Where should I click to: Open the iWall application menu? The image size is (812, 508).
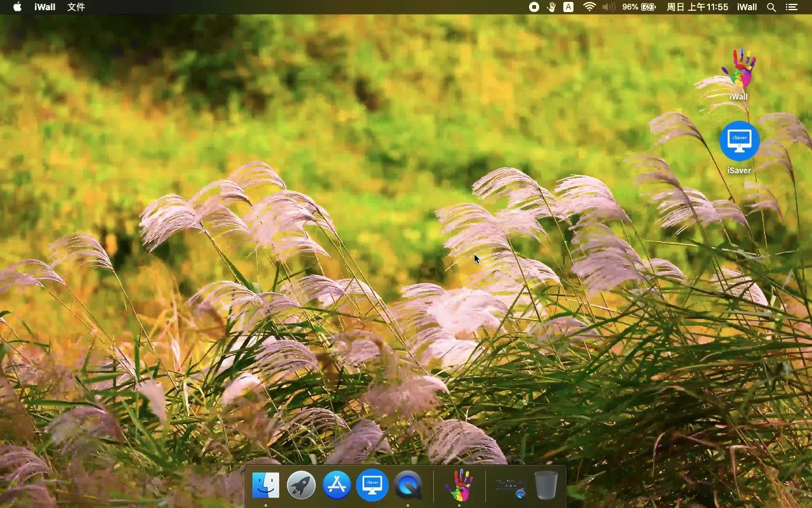(44, 7)
